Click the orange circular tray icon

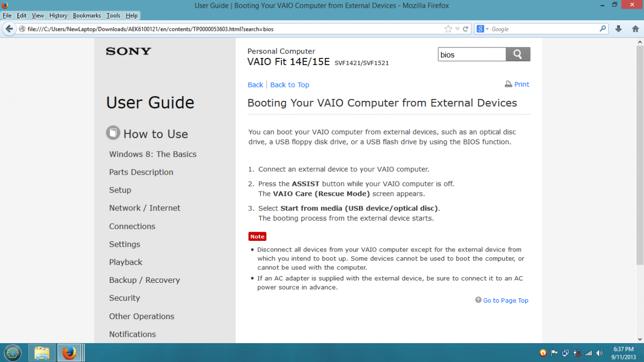(x=543, y=353)
